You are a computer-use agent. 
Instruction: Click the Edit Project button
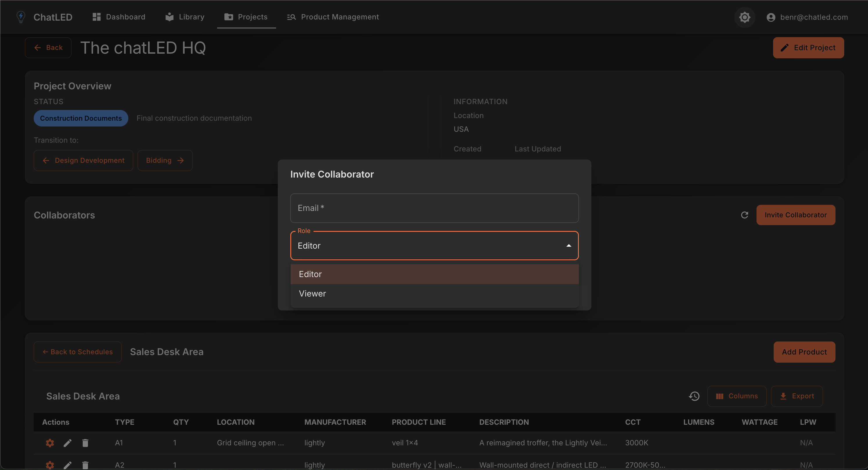[808, 48]
